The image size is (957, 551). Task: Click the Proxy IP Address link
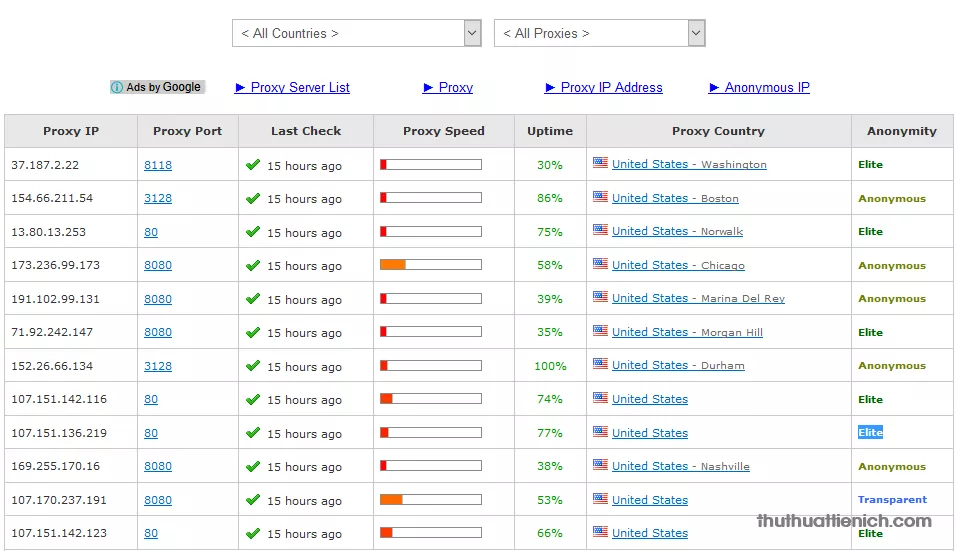pyautogui.click(x=611, y=88)
